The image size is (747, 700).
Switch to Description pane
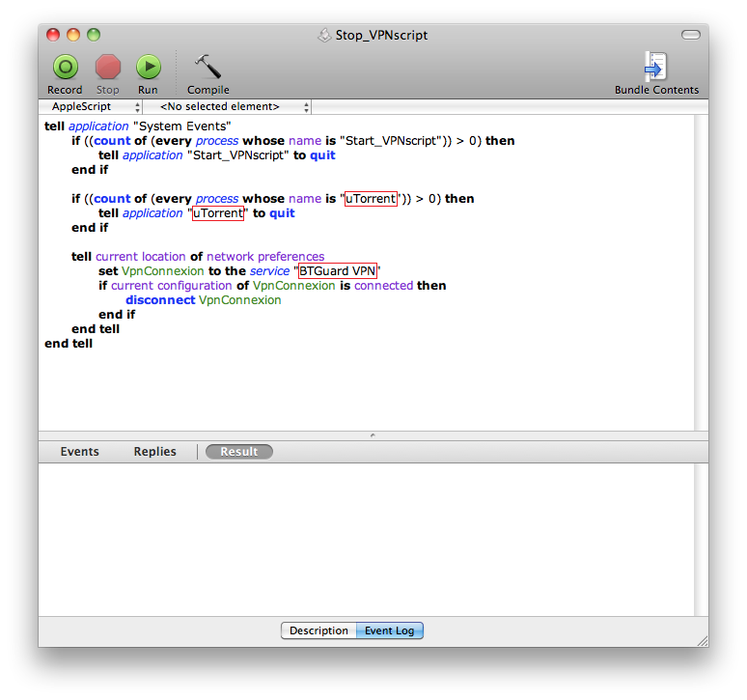point(318,630)
